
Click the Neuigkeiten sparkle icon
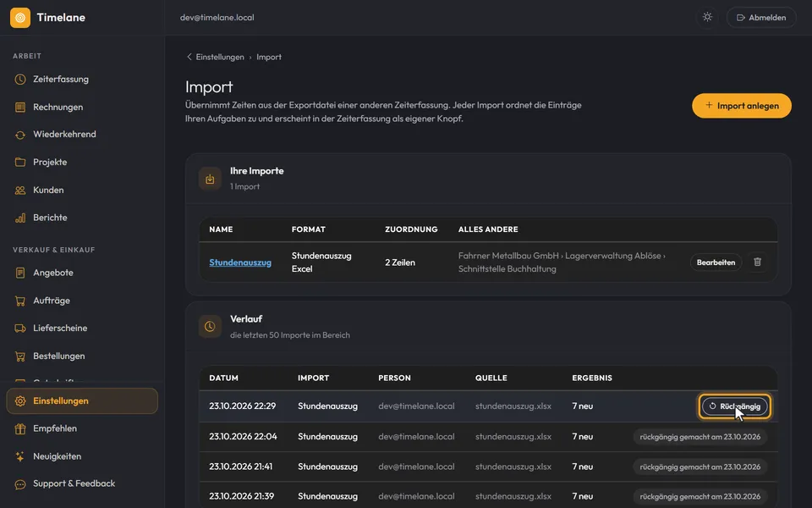[20, 456]
